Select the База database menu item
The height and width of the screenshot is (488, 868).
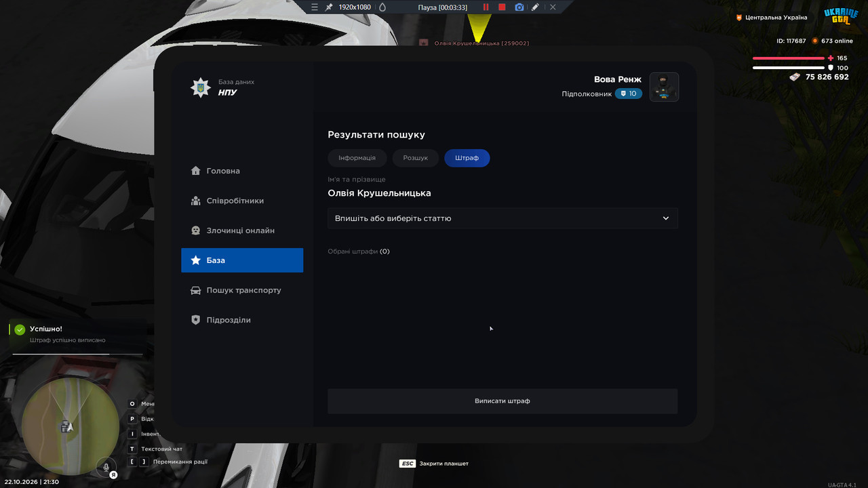point(242,260)
